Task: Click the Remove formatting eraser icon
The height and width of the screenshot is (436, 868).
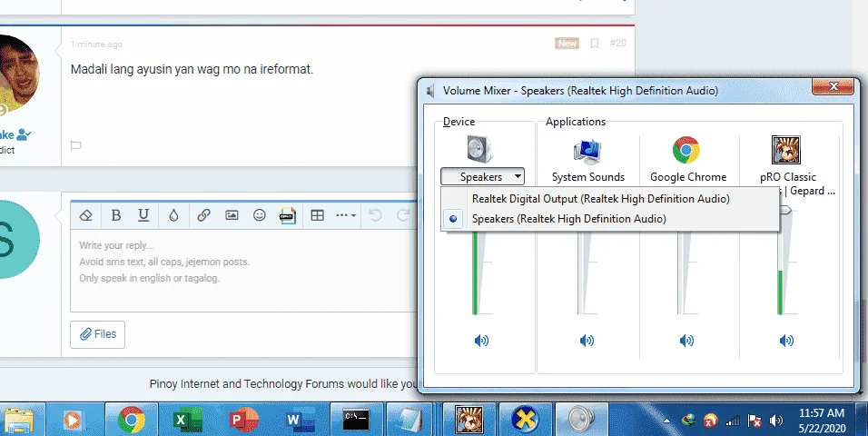Action: (x=86, y=215)
